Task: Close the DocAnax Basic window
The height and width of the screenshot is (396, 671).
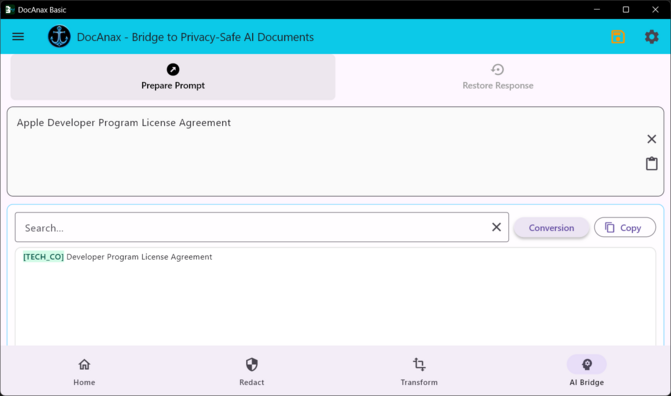Action: [655, 9]
